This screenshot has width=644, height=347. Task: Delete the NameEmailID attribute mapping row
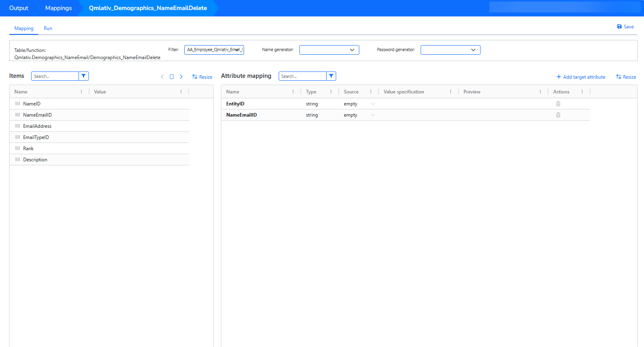(x=558, y=115)
